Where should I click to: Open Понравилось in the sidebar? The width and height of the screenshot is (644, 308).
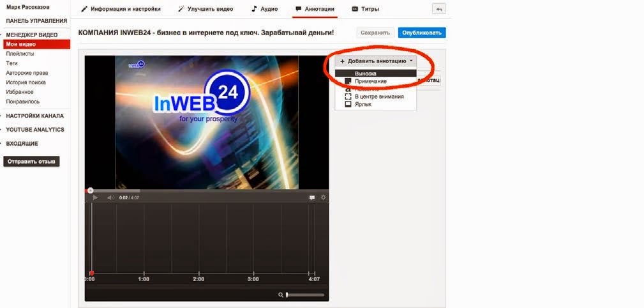[x=22, y=101]
